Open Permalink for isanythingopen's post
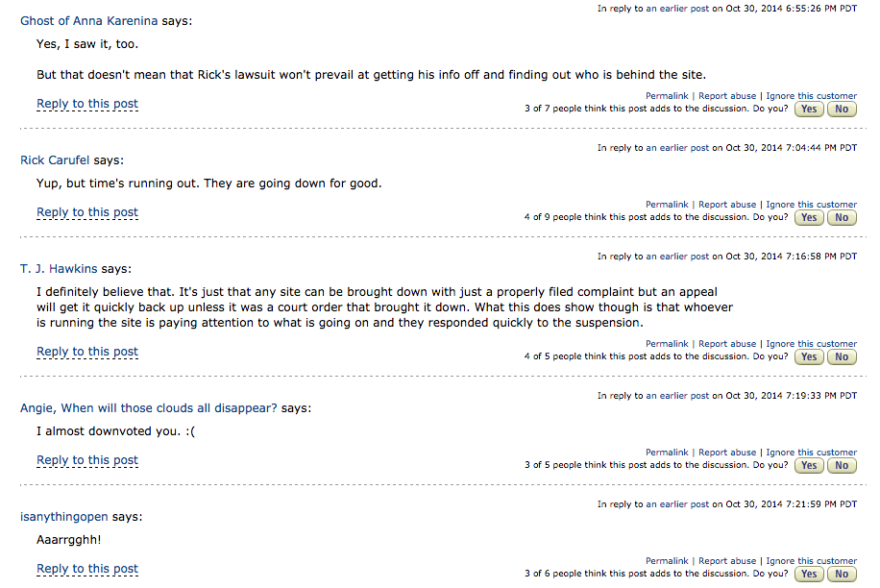 pos(667,561)
